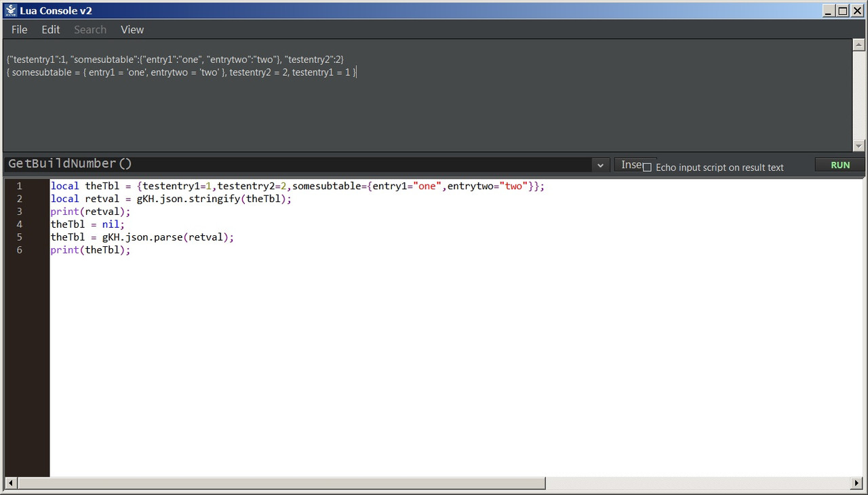Click line number 2 in gutter
The height and width of the screenshot is (495, 868).
point(19,199)
